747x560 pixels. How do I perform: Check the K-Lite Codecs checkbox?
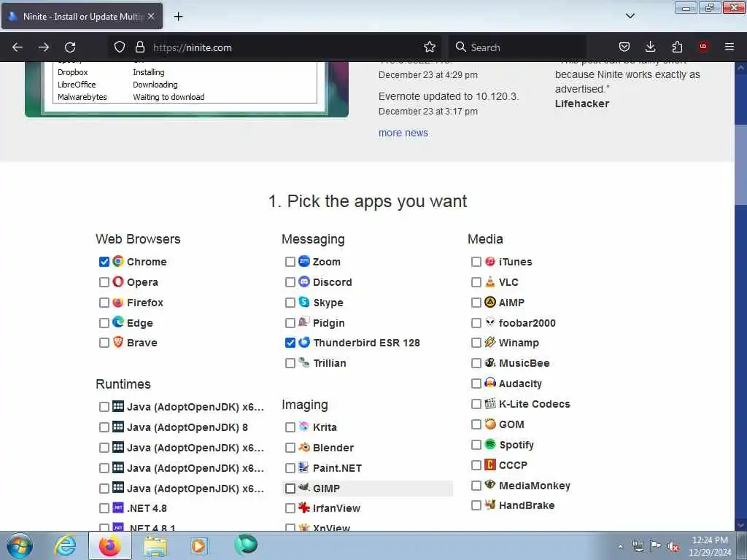pos(476,404)
